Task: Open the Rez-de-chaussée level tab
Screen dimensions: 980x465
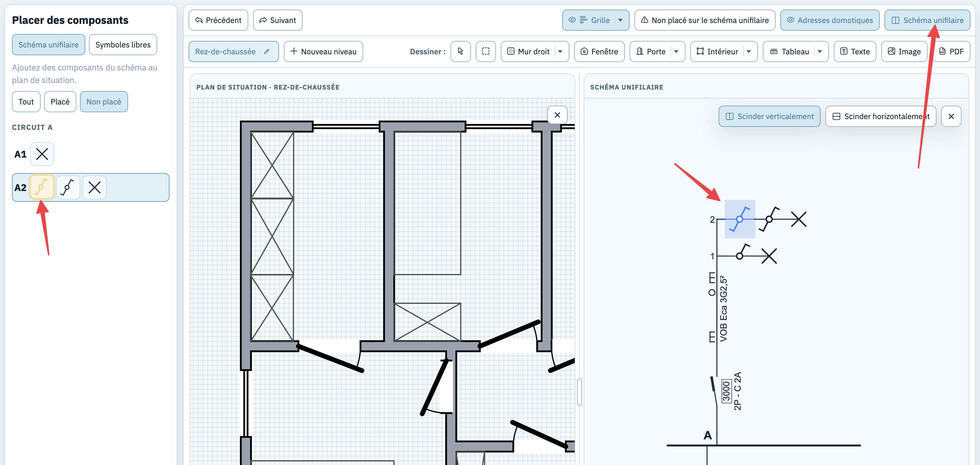Action: coord(234,51)
